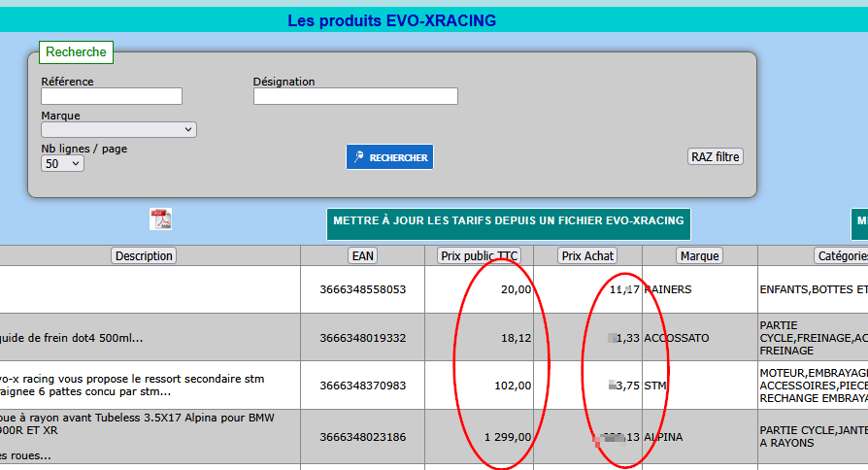Click the ACCOSSATO brand cell
Image resolution: width=868 pixels, height=470 pixels.
[x=677, y=338]
